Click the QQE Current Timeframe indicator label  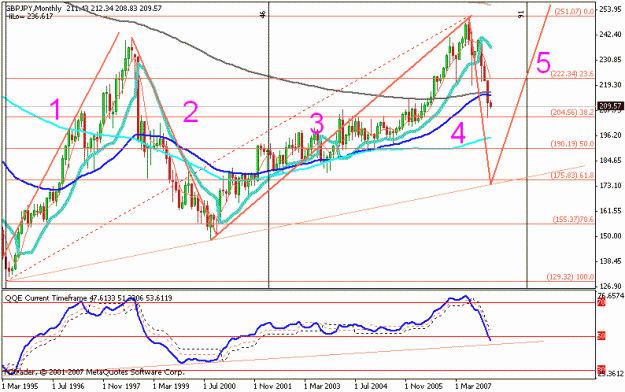point(88,298)
